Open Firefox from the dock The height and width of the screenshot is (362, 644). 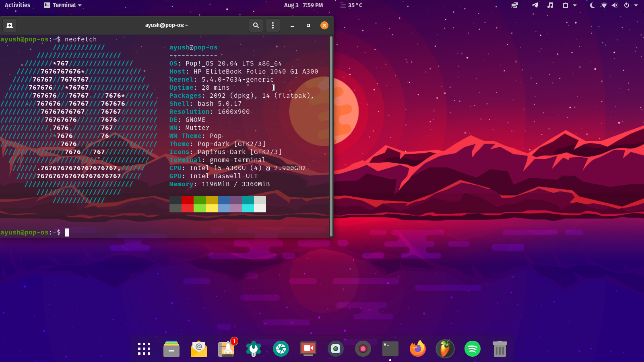click(417, 349)
